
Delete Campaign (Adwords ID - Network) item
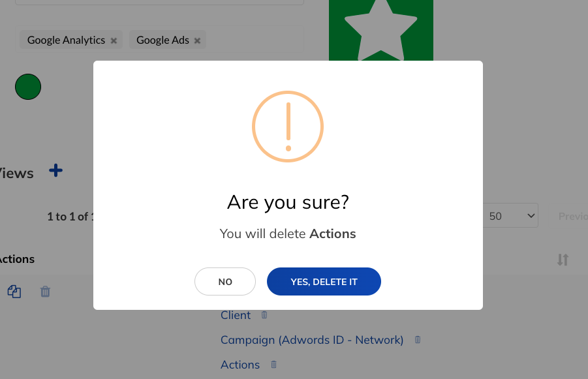point(418,340)
